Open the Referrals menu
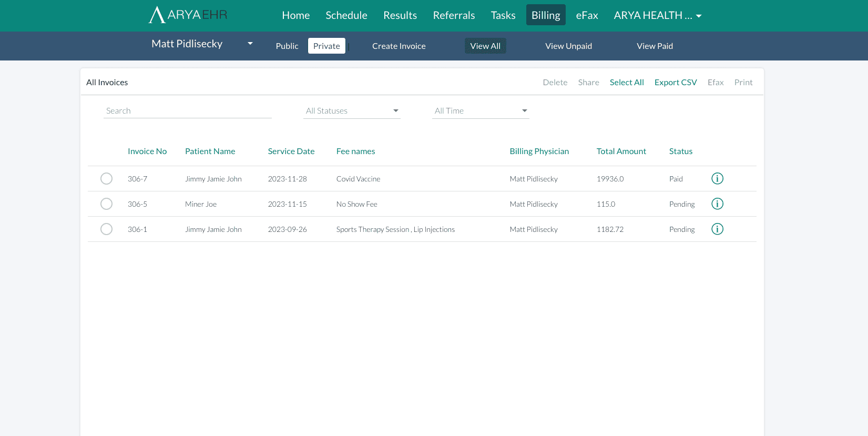Image resolution: width=868 pixels, height=436 pixels. click(454, 15)
